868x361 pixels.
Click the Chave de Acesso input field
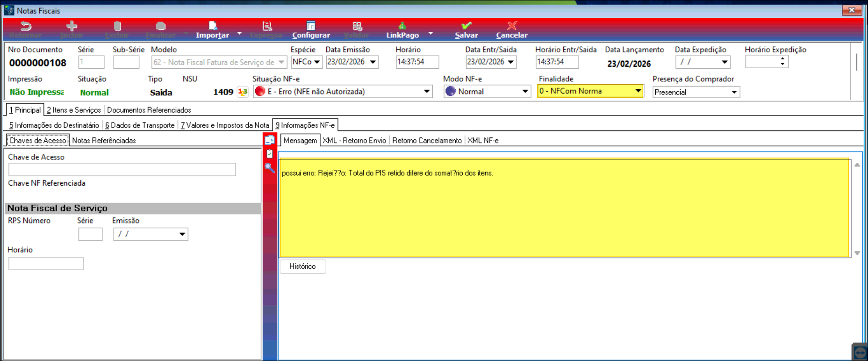[x=122, y=170]
